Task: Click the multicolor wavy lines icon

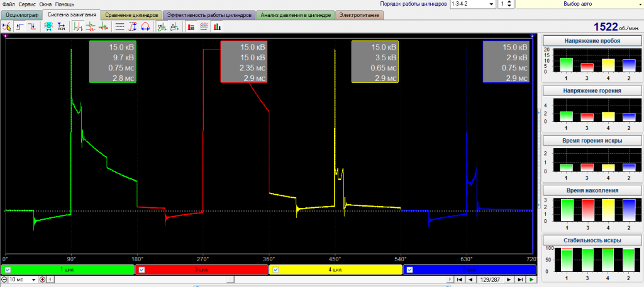Action: click(204, 27)
